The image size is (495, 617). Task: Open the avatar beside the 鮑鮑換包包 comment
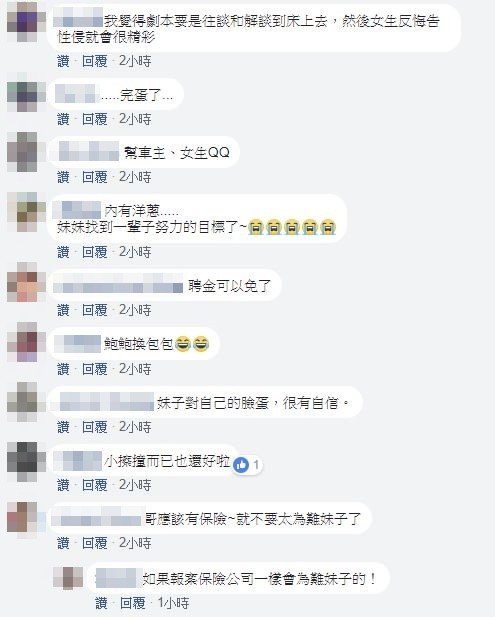point(22,342)
